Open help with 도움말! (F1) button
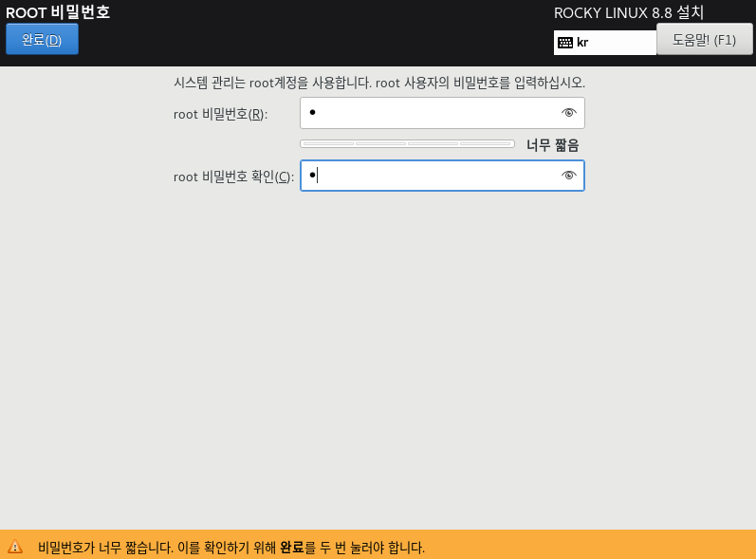 (705, 40)
